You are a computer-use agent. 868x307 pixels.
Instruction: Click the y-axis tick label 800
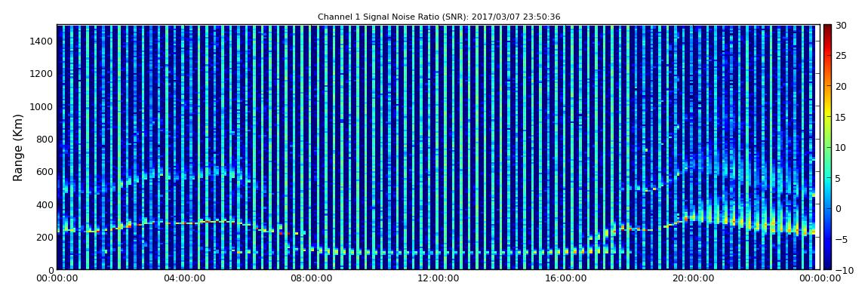[45, 139]
